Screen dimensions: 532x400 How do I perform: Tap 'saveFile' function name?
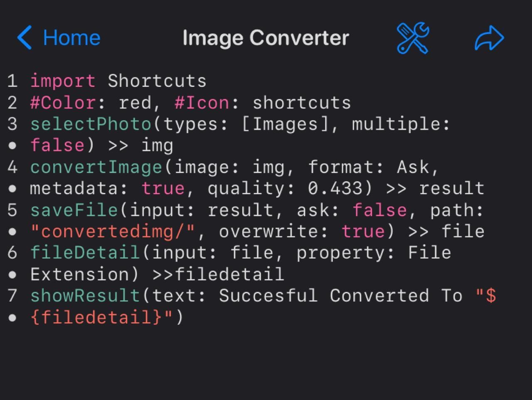click(x=74, y=210)
